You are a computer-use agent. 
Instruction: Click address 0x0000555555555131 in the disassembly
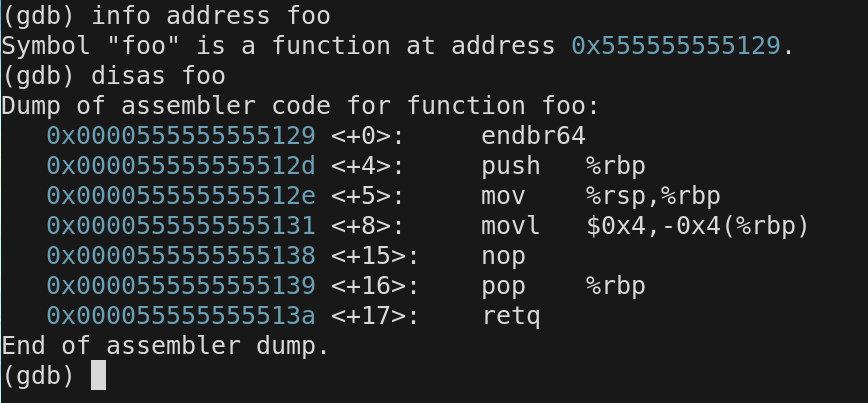pyautogui.click(x=180, y=225)
